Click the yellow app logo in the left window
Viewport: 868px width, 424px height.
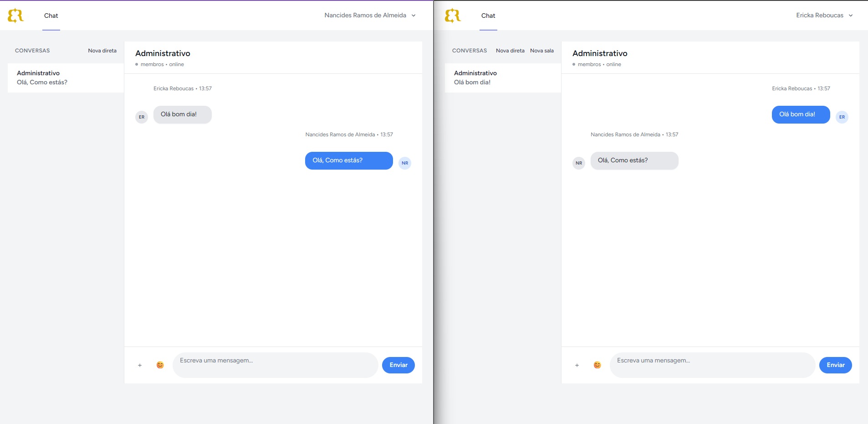click(16, 15)
